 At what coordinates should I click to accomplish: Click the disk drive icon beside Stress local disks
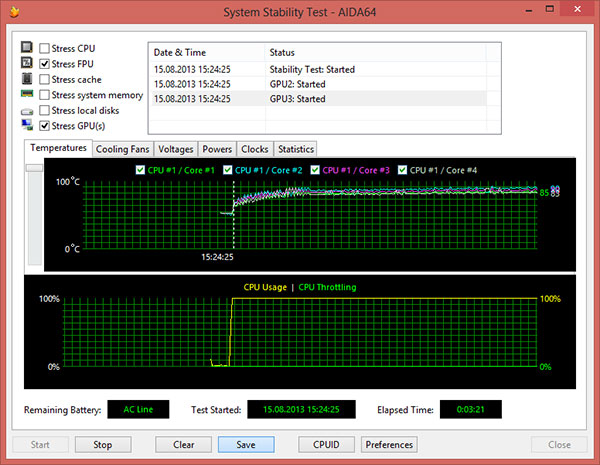(x=27, y=111)
